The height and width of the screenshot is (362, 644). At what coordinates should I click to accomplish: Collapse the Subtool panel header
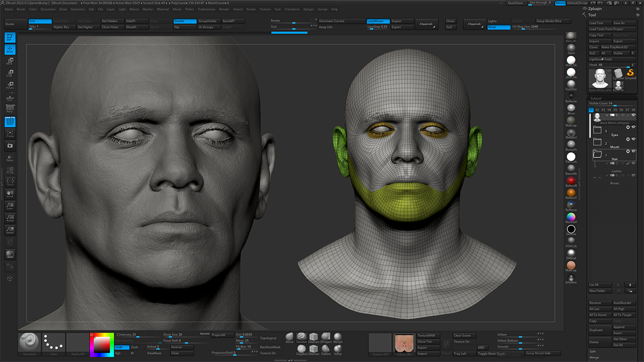596,98
